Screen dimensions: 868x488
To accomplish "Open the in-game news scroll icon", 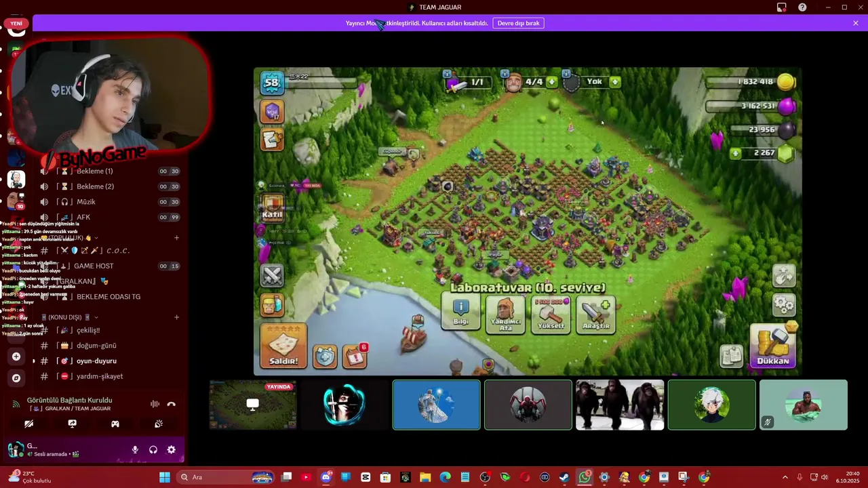I will tap(731, 356).
